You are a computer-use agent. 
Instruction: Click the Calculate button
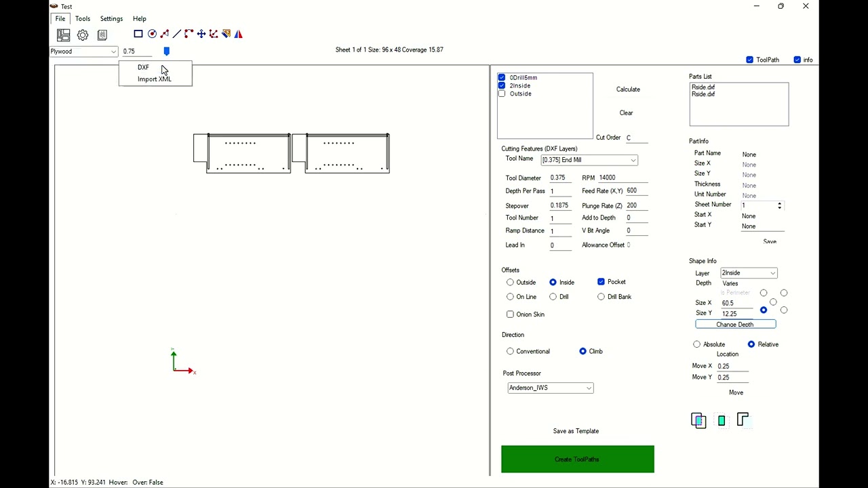[628, 89]
